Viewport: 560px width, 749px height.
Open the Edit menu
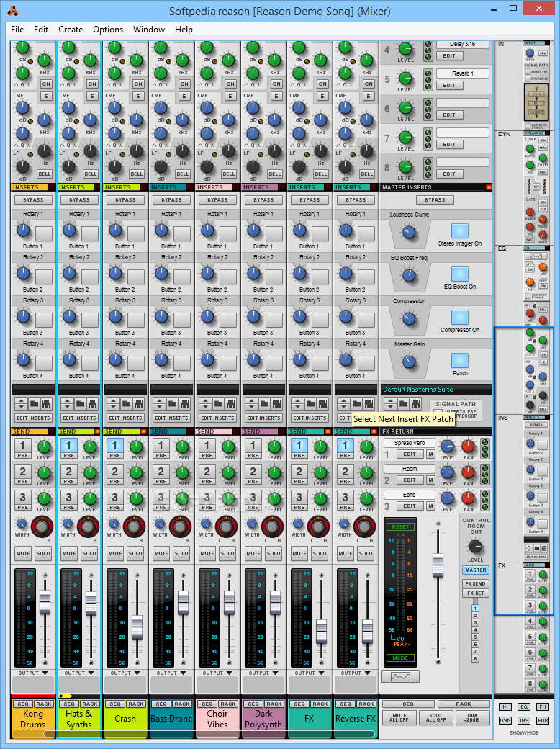coord(41,29)
